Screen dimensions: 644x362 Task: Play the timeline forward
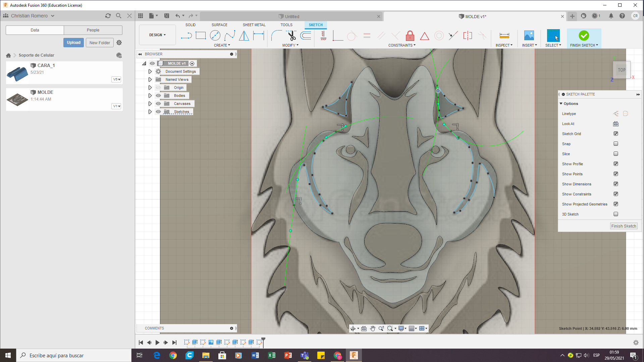(157, 343)
